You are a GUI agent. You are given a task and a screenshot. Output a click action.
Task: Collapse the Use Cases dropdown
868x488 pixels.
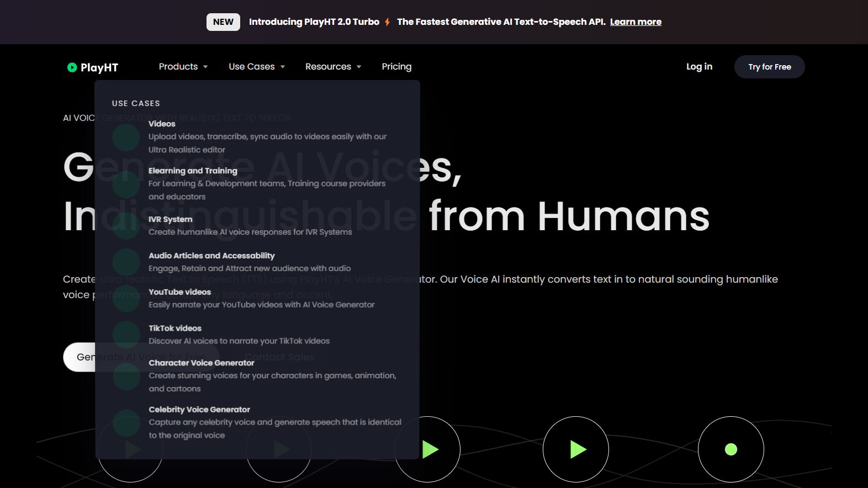pos(257,67)
